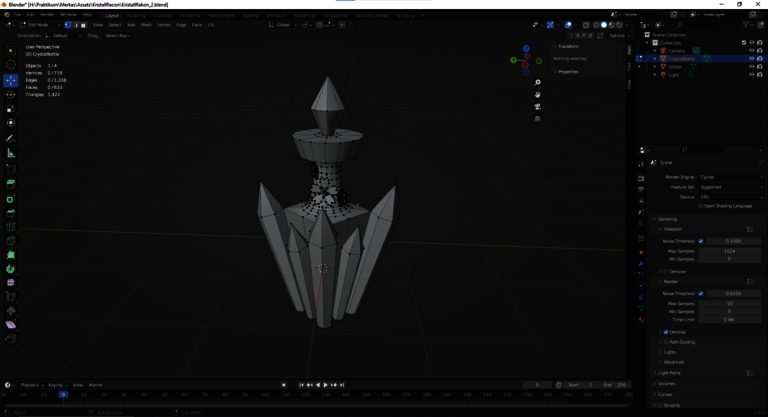Expand the Properties section in sidebar
768x417 pixels.
click(566, 72)
